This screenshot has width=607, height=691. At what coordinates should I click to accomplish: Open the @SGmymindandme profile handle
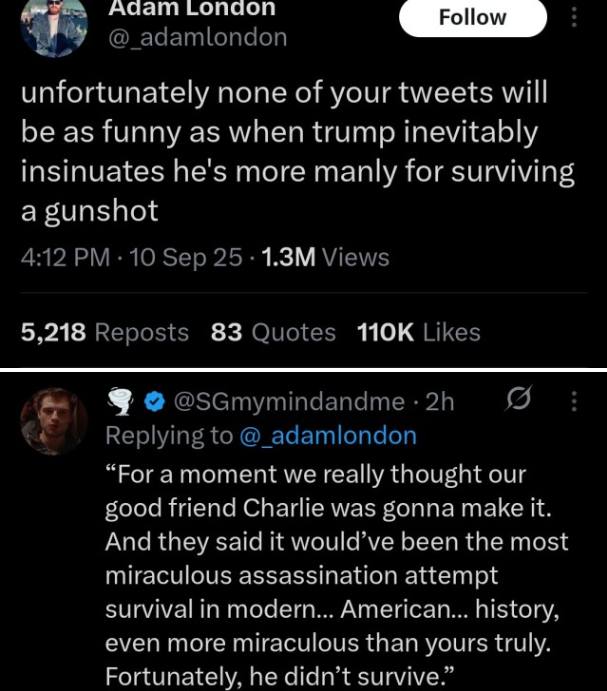290,402
